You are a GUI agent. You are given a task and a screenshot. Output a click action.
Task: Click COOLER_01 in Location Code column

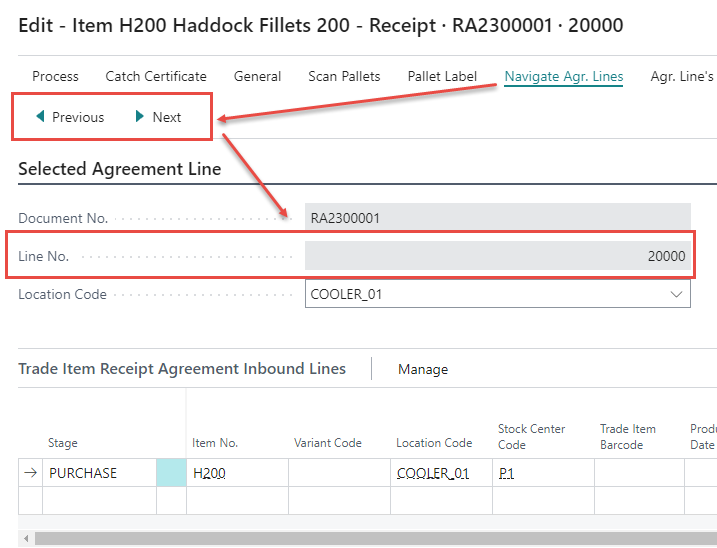click(x=433, y=473)
